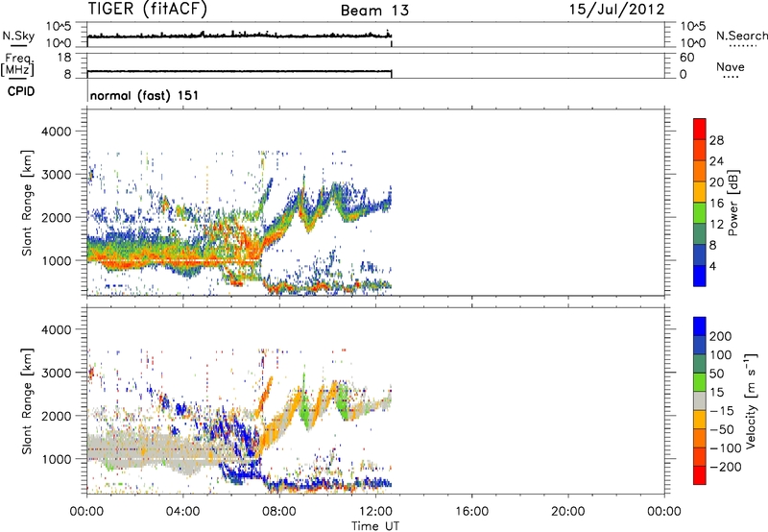This screenshot has height=532, width=768.
Task: Click the CPID label
Action: click(x=21, y=91)
